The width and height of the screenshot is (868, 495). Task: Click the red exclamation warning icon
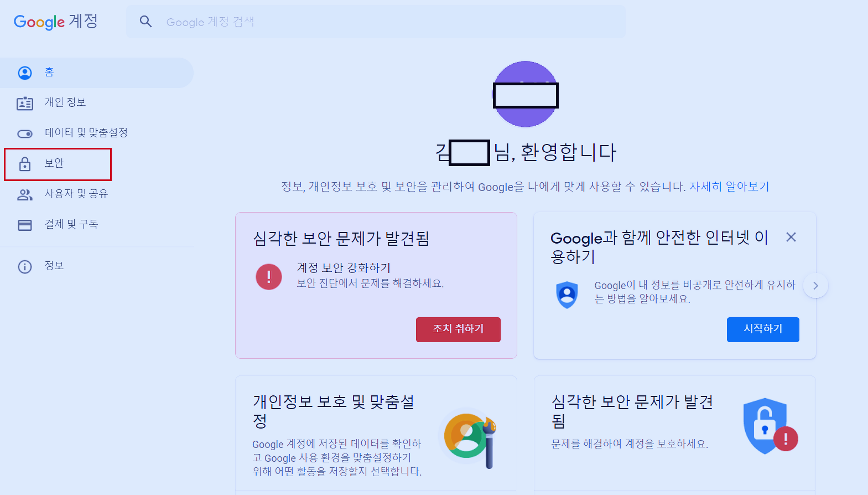(269, 276)
